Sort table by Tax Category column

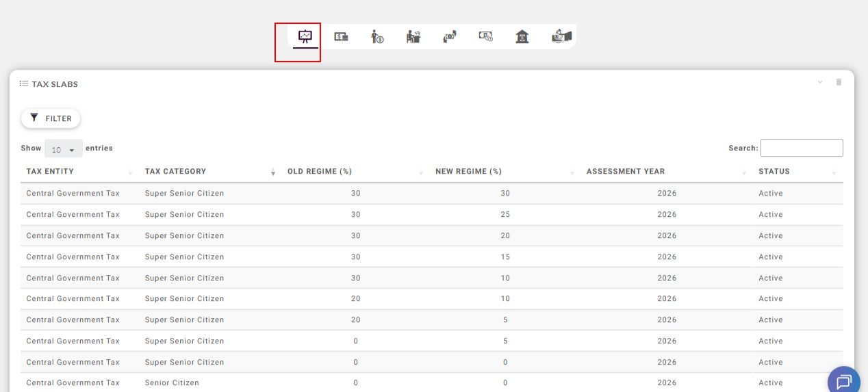click(x=175, y=172)
